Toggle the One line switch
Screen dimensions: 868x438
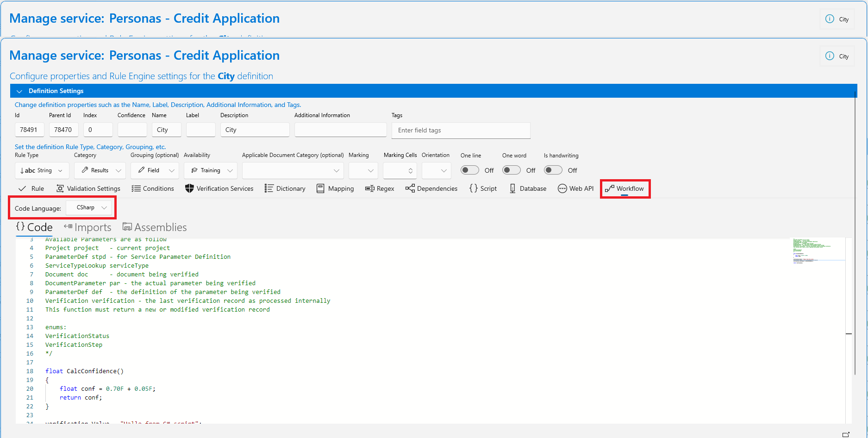tap(470, 170)
